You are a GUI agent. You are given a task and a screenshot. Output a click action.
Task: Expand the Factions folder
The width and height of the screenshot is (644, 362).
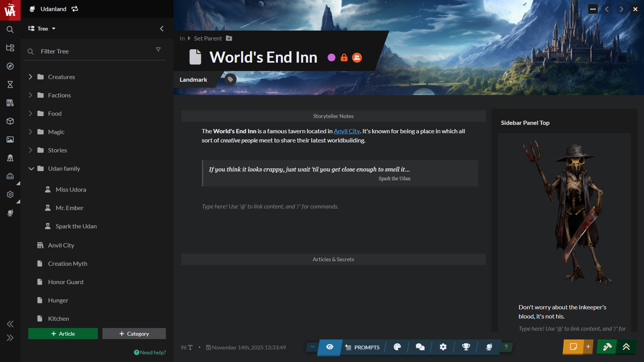pyautogui.click(x=31, y=95)
